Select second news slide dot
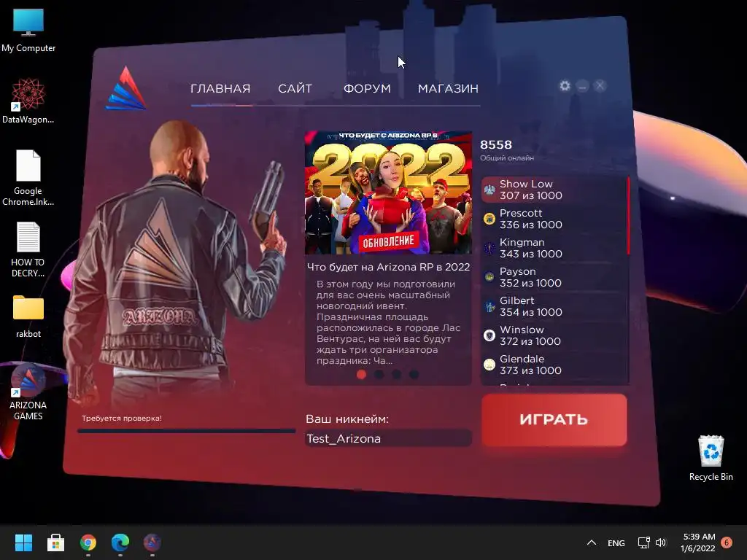Viewport: 747px width, 560px height. (x=379, y=374)
